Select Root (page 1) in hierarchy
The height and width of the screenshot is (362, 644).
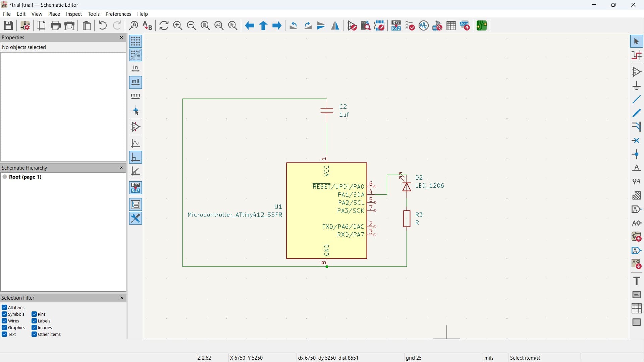point(25,177)
